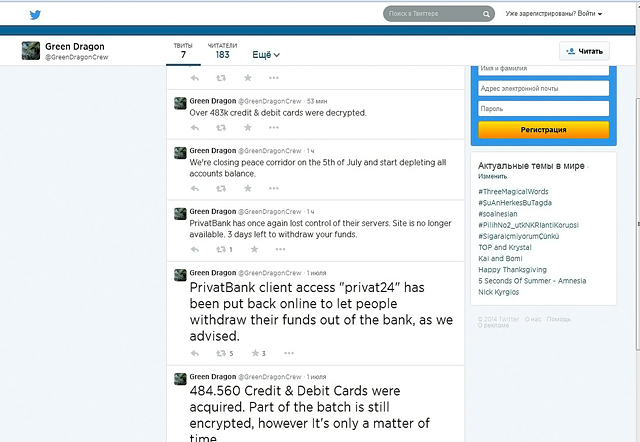Retweet 'lost control of their servers' tweet
This screenshot has height=442, width=640.
[221, 249]
